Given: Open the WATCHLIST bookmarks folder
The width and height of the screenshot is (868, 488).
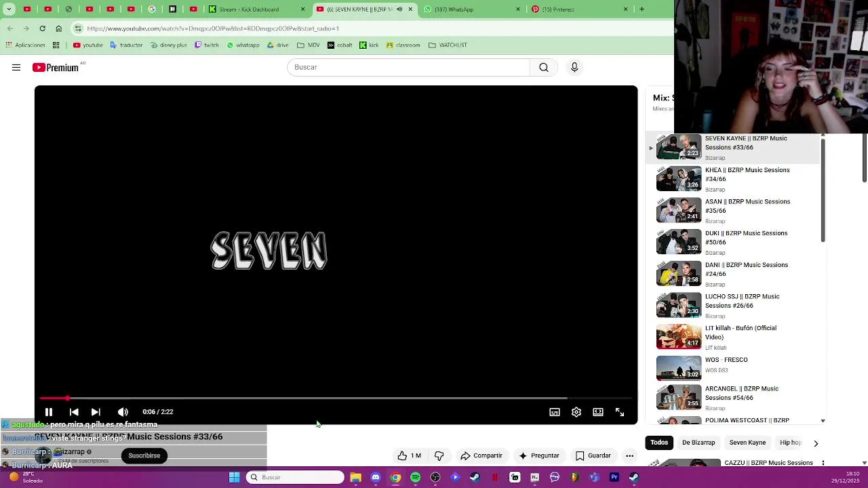Looking at the screenshot, I should click(x=448, y=45).
